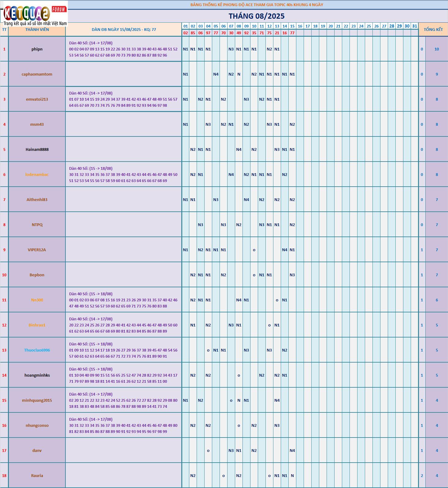Select member name emvatoi213
448x488 pixels.
(37, 99)
